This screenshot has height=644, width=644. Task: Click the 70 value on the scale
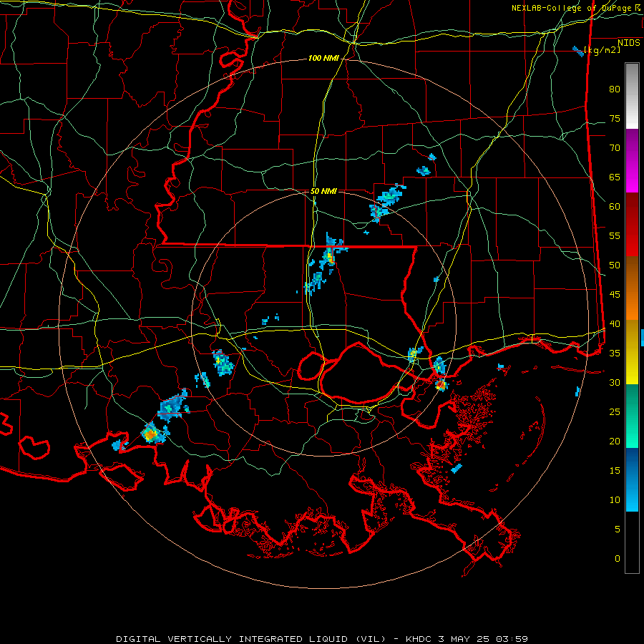[x=615, y=148]
